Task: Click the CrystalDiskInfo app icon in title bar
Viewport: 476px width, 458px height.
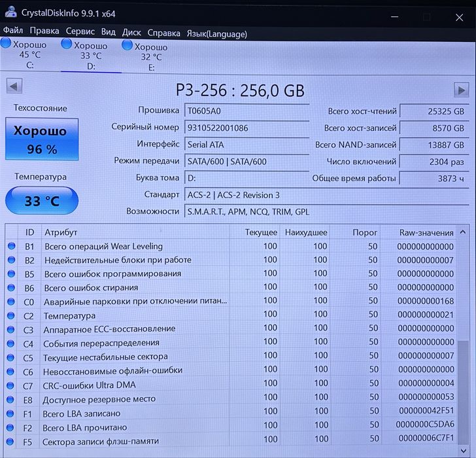Action: (x=11, y=12)
